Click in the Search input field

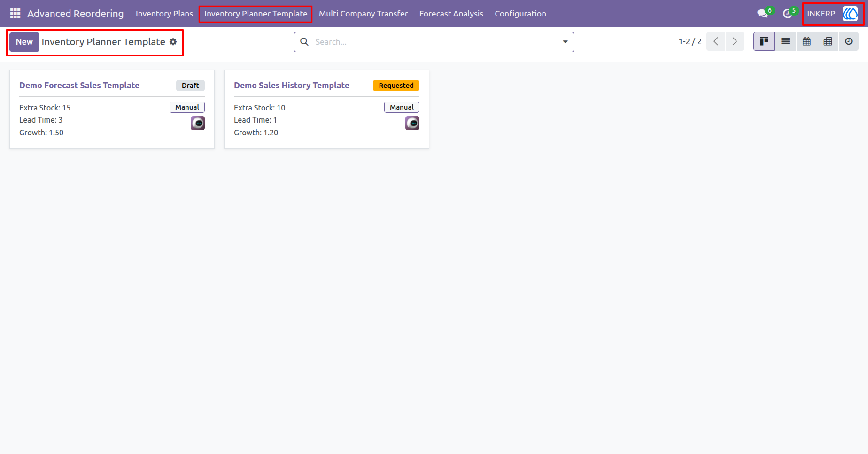pos(434,42)
